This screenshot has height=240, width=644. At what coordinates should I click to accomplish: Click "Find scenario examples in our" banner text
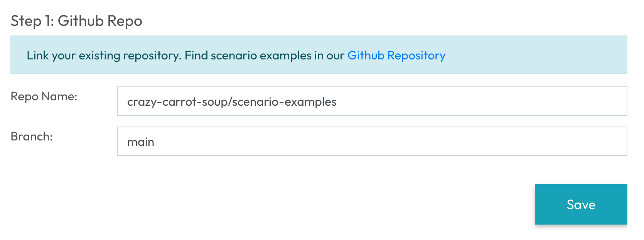pos(264,56)
